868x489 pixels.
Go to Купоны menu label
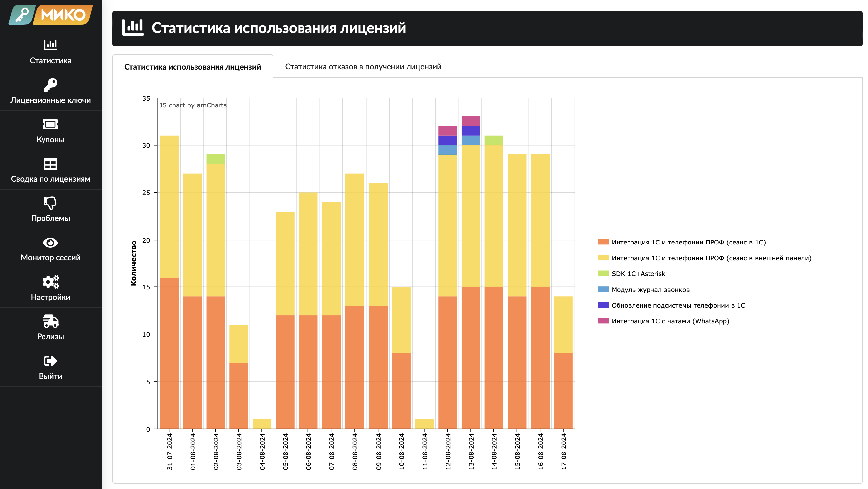(50, 139)
